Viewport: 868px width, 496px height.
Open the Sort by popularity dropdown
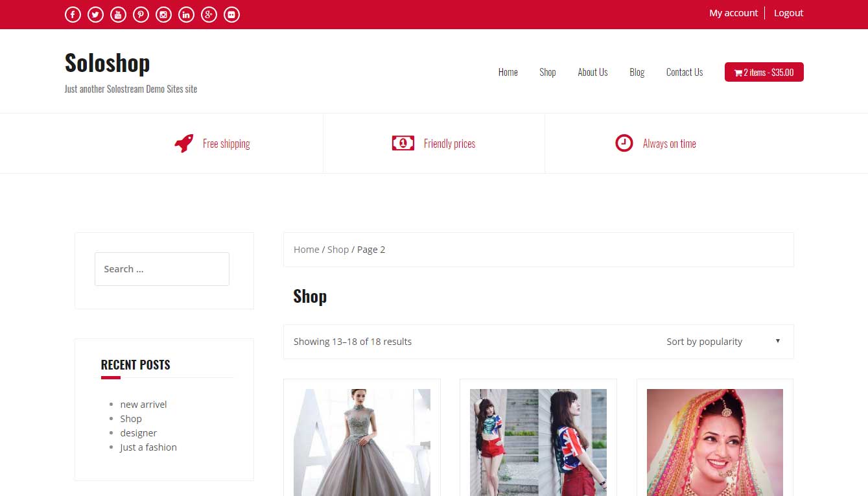[x=723, y=342]
